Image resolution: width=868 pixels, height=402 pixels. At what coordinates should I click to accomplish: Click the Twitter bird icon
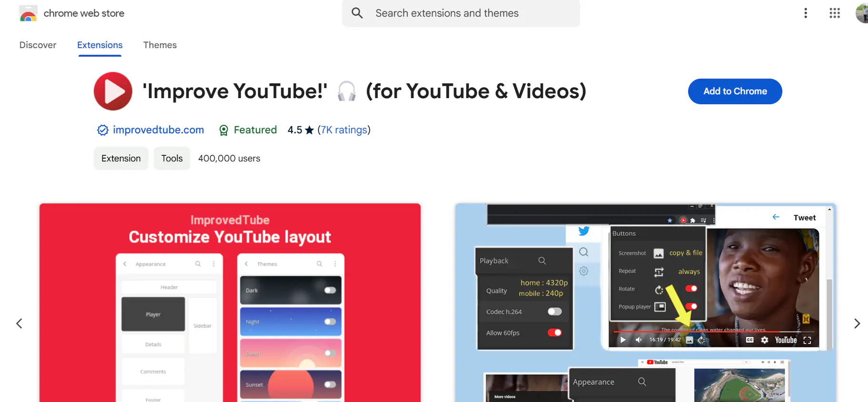pyautogui.click(x=584, y=231)
